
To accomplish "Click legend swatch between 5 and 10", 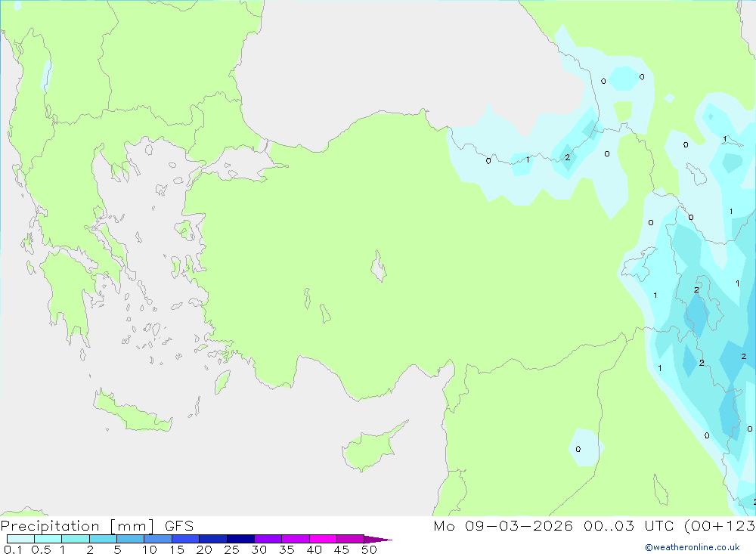I will click(131, 539).
